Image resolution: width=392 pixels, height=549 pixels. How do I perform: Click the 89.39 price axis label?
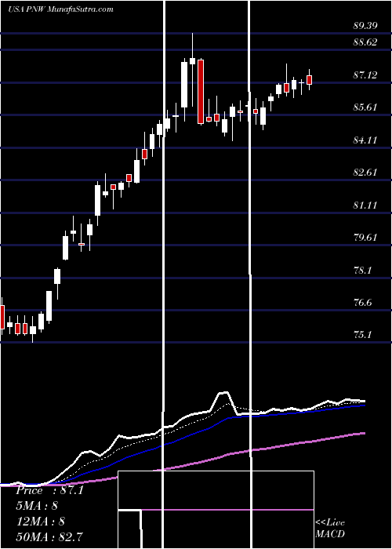pos(365,26)
